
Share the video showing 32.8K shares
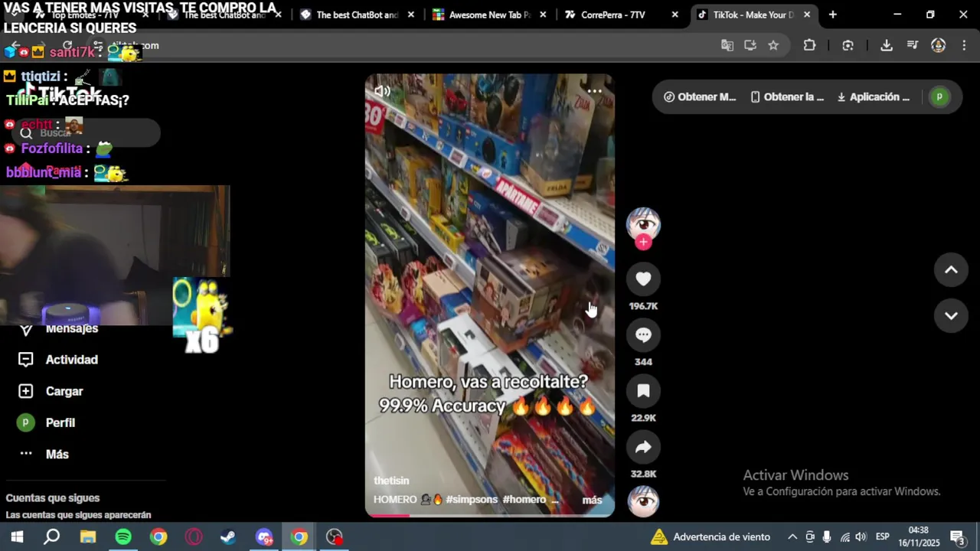[643, 447]
